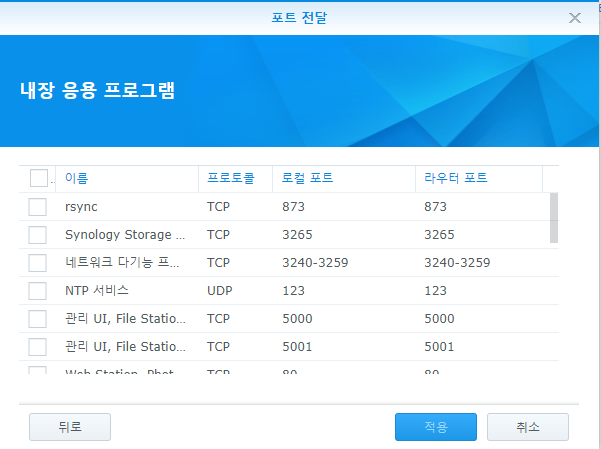Sort by 라우터 포트 column header
601x449 pixels.
tap(479, 178)
